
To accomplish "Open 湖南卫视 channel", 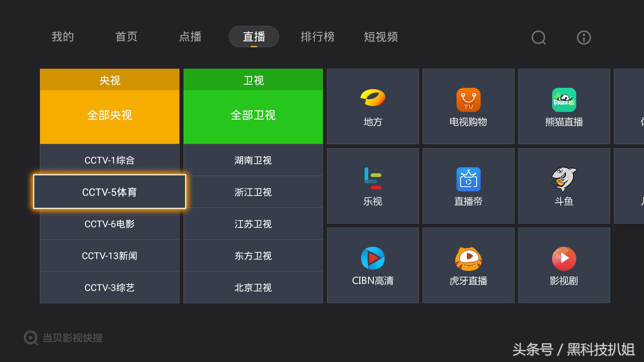I will coord(253,160).
